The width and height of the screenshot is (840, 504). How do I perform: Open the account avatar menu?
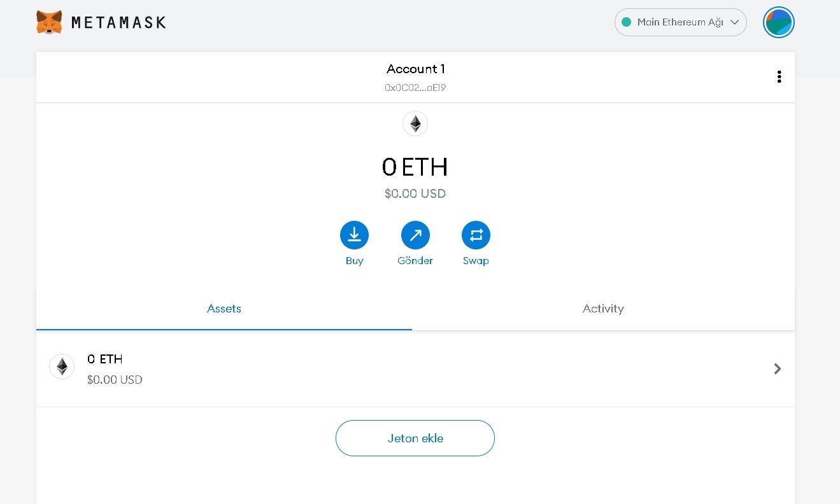pos(778,22)
